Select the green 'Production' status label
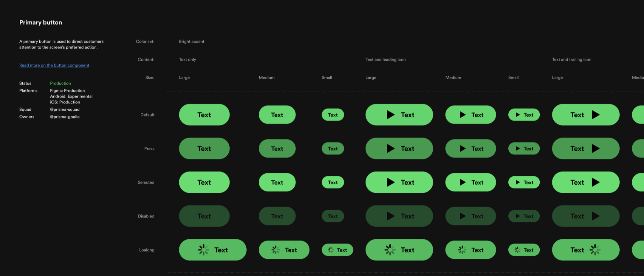The height and width of the screenshot is (276, 644). (60, 83)
